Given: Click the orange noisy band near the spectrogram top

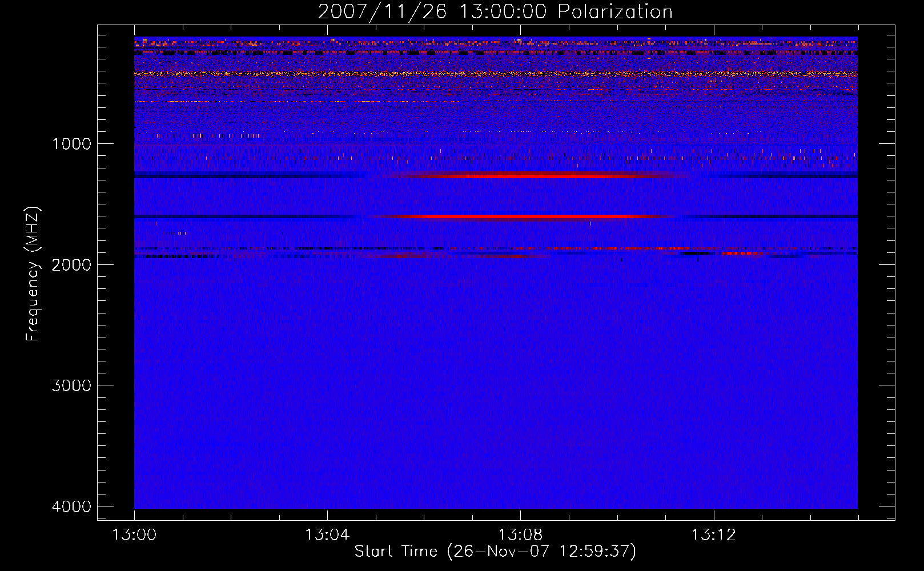Looking at the screenshot, I should pyautogui.click(x=496, y=74).
